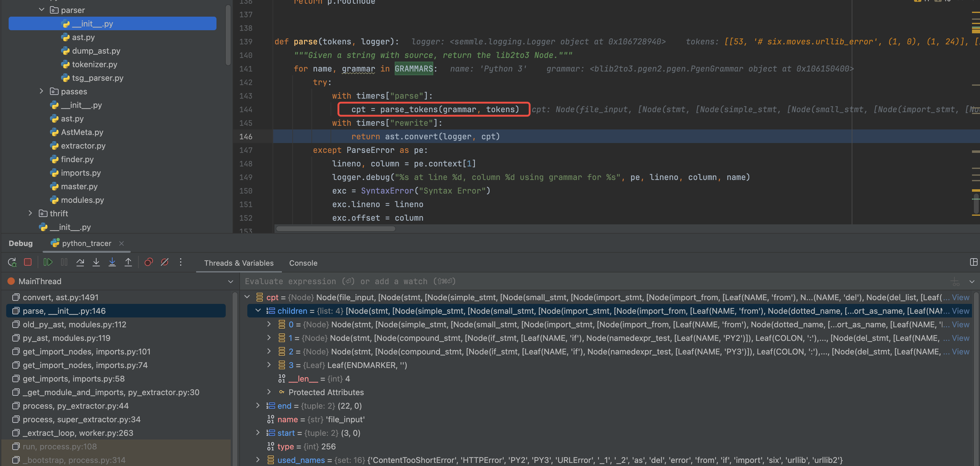
Task: Expand child 3 Leaf ENDMARKER
Action: (x=269, y=365)
